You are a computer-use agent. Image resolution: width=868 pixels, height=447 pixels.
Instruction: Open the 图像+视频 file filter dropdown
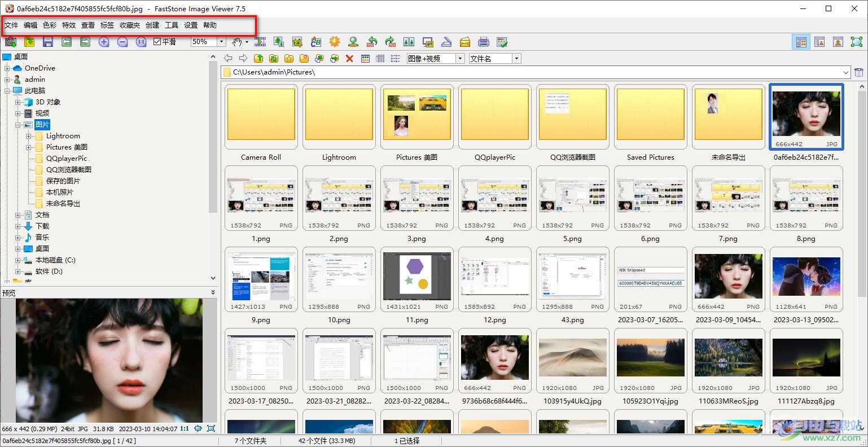(x=460, y=58)
